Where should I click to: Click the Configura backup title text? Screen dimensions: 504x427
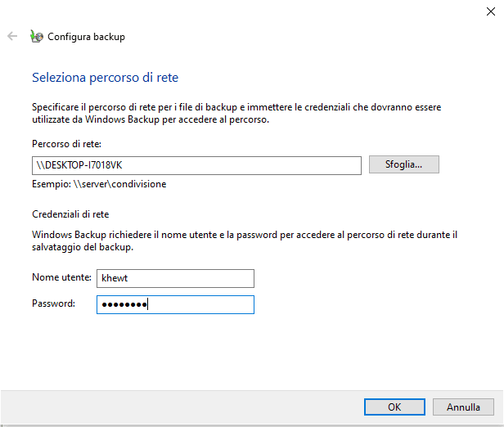[86, 37]
